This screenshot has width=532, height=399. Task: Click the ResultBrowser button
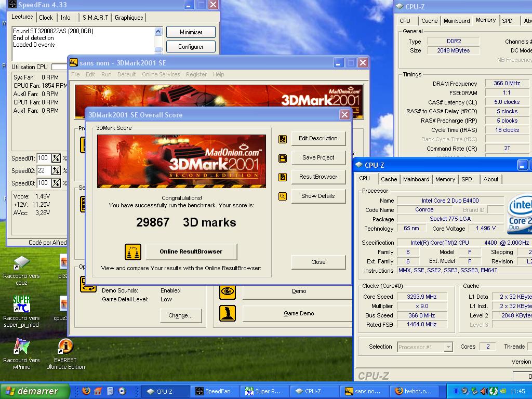click(x=318, y=177)
